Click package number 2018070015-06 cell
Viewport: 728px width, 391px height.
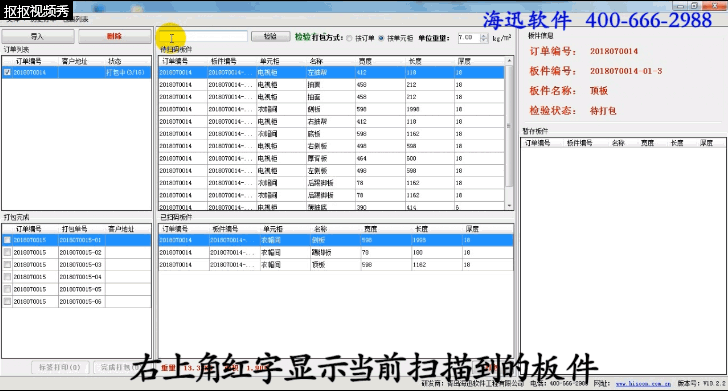click(x=81, y=301)
